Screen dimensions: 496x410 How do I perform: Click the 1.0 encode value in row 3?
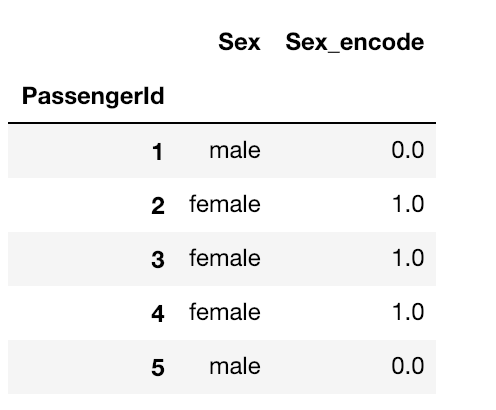pos(408,258)
